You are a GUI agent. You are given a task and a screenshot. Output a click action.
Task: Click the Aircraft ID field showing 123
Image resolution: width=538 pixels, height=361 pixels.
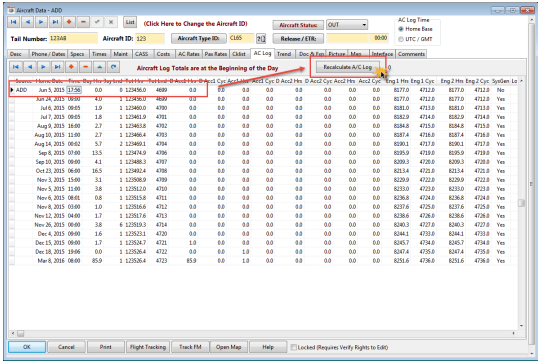tap(150, 38)
